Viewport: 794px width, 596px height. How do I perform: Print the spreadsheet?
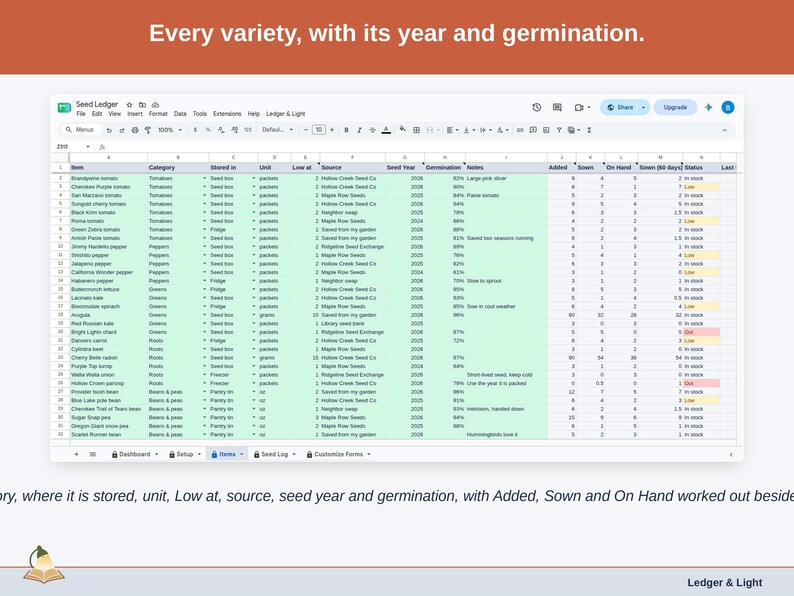(135, 130)
